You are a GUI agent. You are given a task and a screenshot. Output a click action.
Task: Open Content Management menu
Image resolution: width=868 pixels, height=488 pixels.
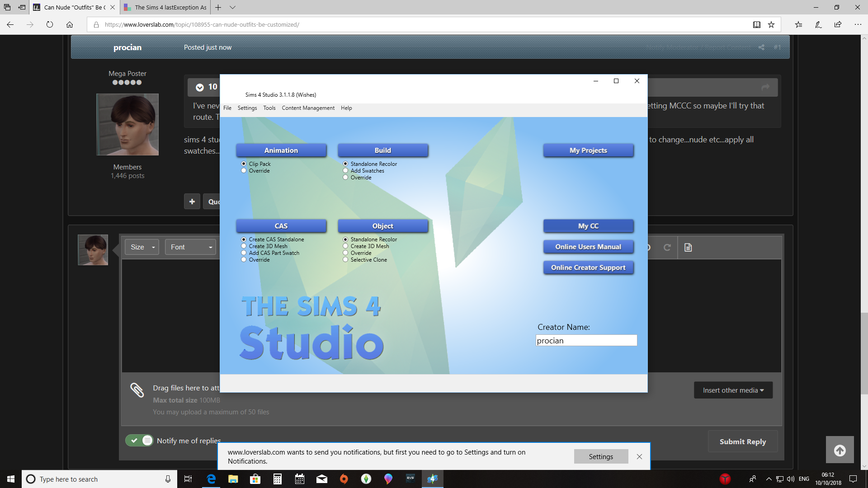click(x=308, y=108)
